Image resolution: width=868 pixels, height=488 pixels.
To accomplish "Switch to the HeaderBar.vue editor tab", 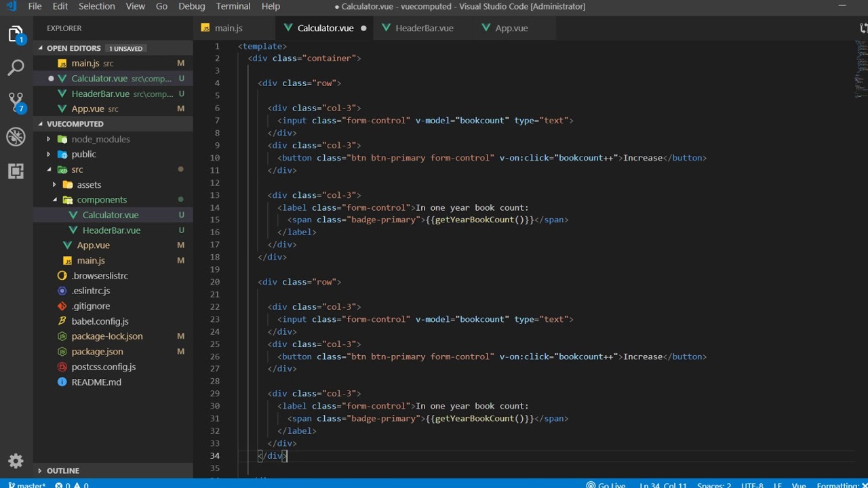I will (423, 28).
